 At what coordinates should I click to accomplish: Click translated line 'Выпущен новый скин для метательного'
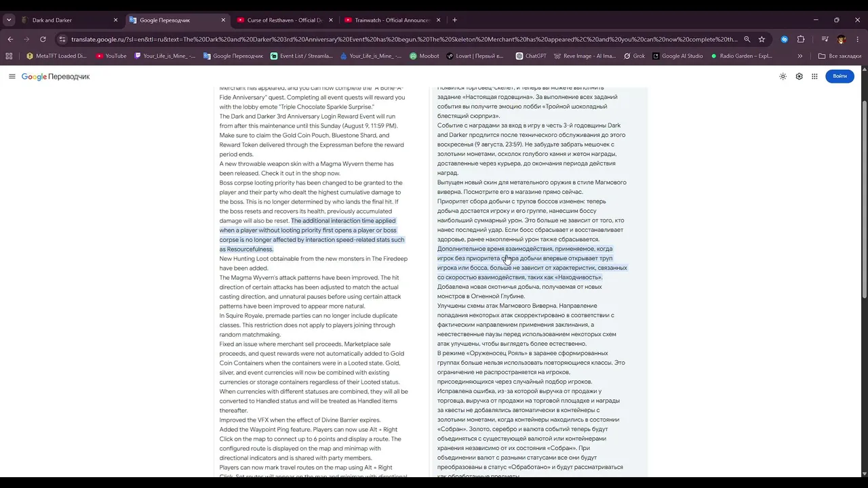[x=532, y=182]
